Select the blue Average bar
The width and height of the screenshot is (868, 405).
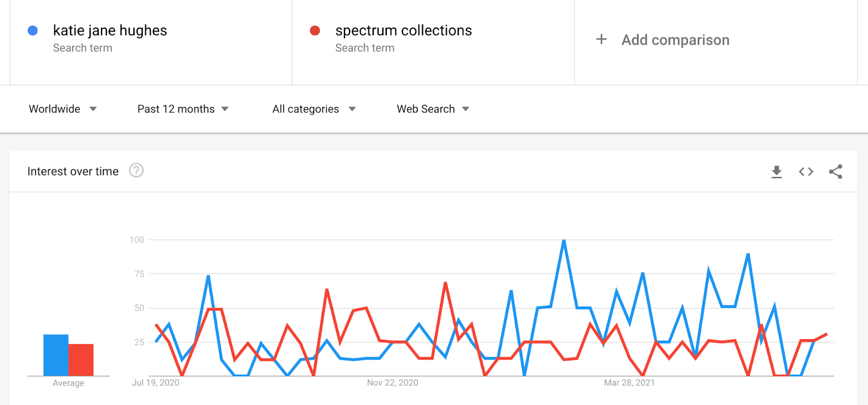[56, 355]
